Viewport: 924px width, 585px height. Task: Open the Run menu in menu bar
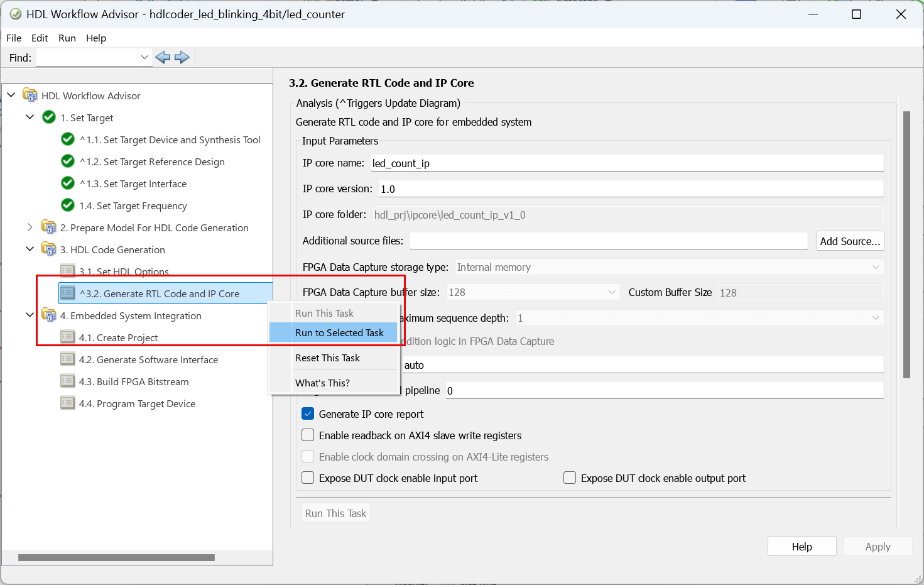coord(67,38)
